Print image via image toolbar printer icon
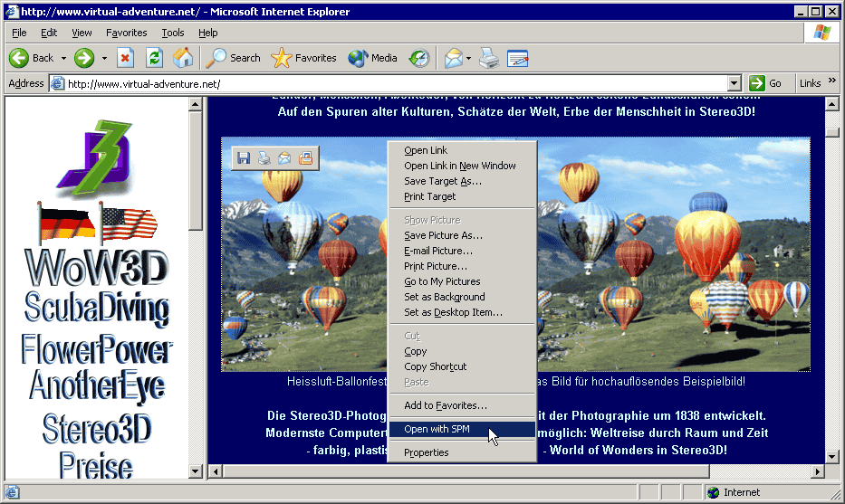The width and height of the screenshot is (845, 504). (x=264, y=157)
